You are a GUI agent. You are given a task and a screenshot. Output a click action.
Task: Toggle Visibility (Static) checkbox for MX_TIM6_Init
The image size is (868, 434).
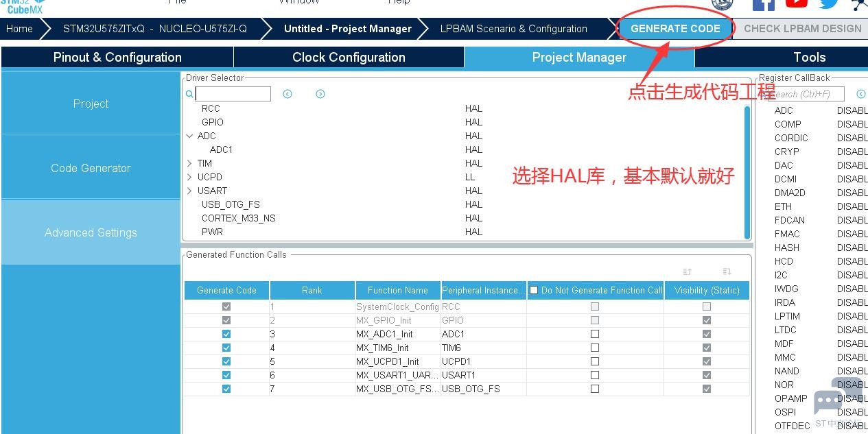707,348
